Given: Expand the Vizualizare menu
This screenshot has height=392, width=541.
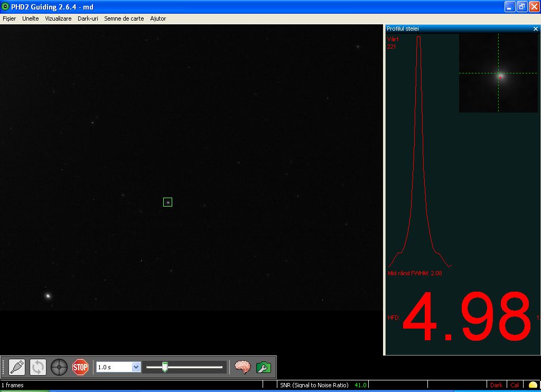Looking at the screenshot, I should pos(58,18).
